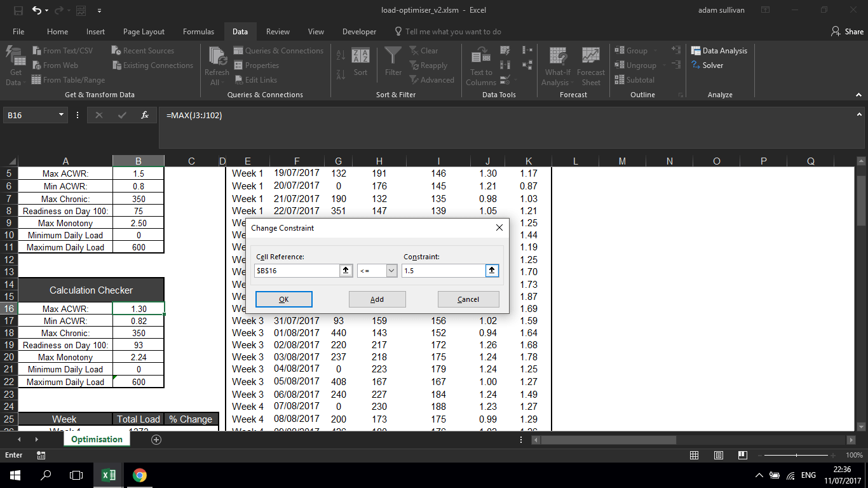Click the Cell Reference collapse selector icon
Viewport: 868px width, 488px height.
(346, 270)
